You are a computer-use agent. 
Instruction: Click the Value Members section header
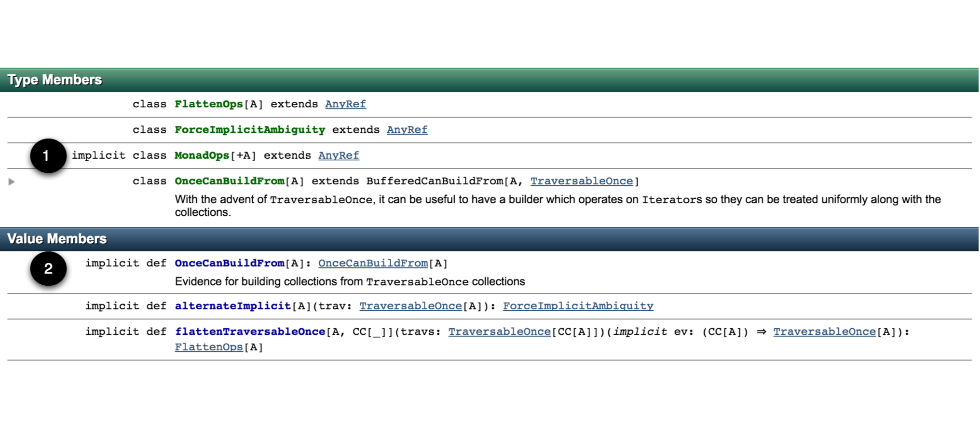tap(57, 239)
